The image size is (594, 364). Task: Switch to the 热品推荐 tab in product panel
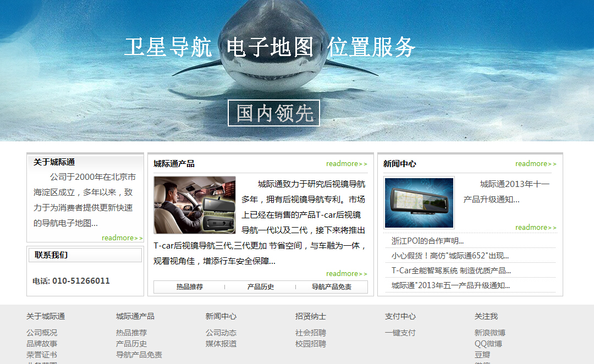[x=189, y=286]
